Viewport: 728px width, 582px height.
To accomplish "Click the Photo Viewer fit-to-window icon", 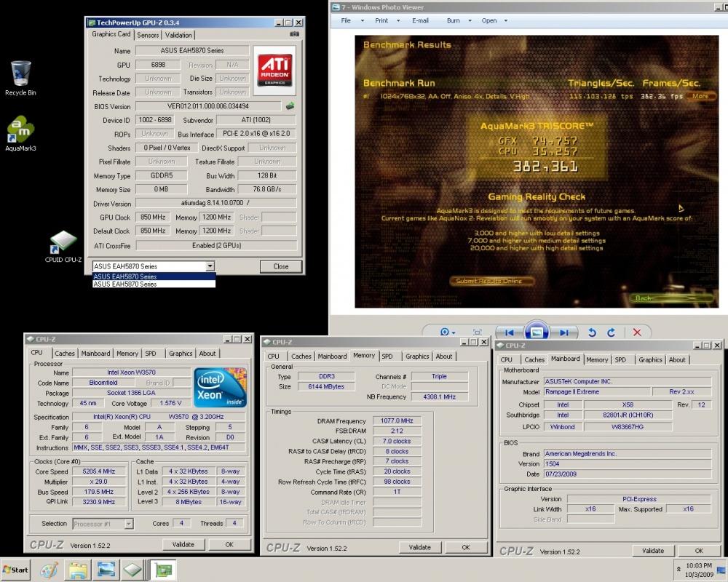I will 477,332.
